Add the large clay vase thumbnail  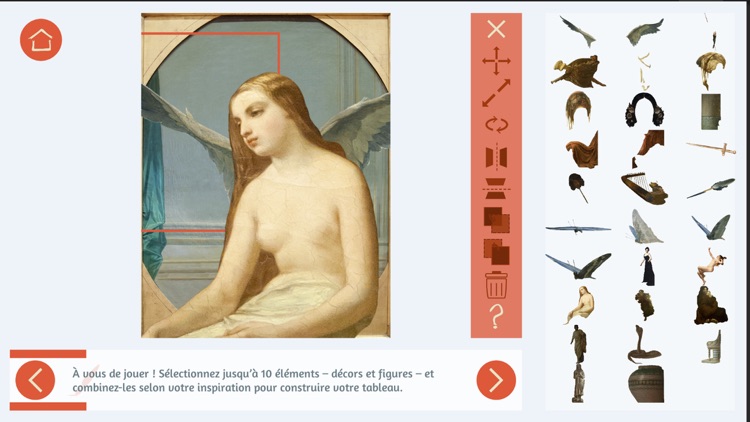(646, 384)
